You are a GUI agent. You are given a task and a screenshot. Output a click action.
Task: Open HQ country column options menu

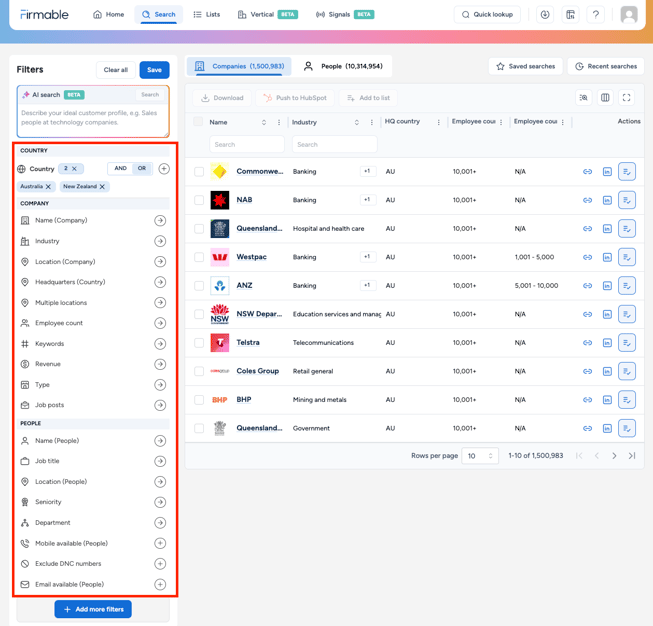click(x=439, y=122)
